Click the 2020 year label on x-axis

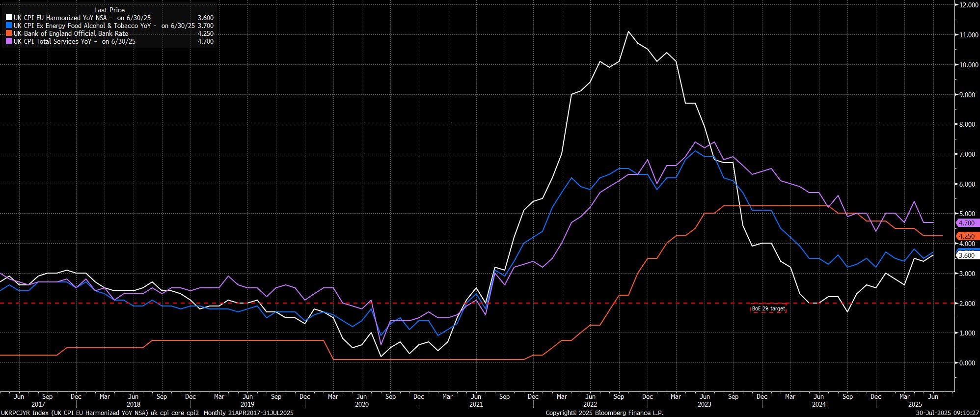coord(361,405)
